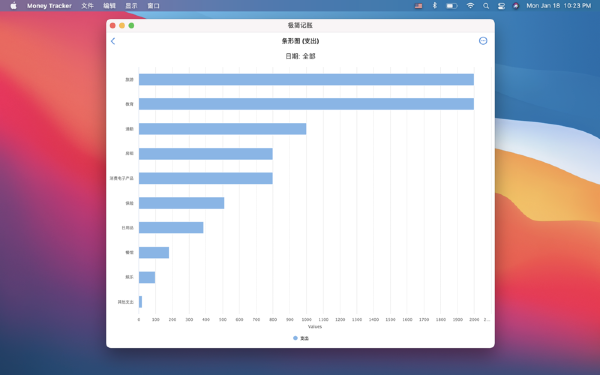This screenshot has height=375, width=600.
Task: Select the bar ending at 1000
Action: (x=222, y=129)
